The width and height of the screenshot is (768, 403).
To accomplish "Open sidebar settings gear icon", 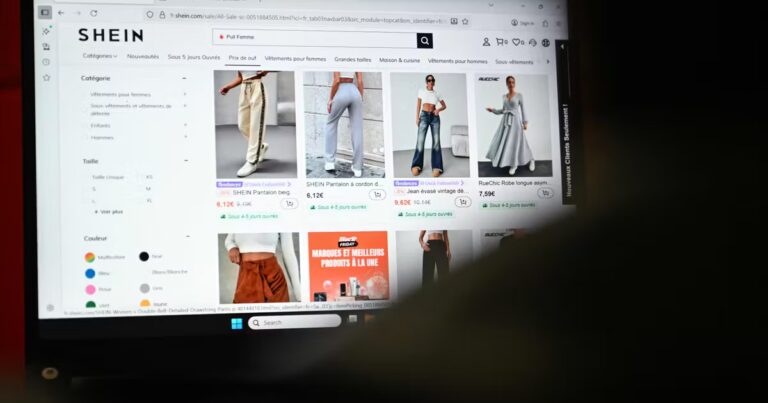I will point(50,308).
